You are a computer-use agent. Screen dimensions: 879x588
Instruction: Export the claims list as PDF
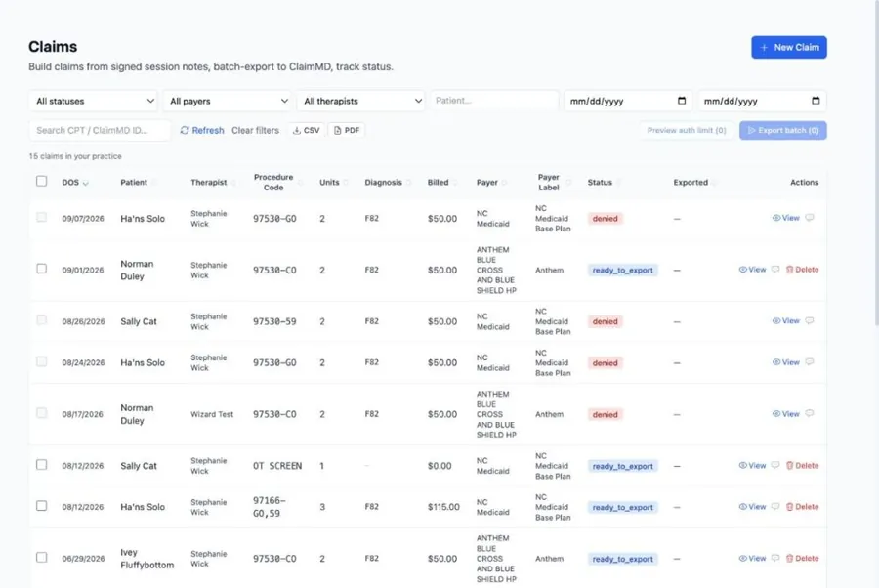click(347, 130)
